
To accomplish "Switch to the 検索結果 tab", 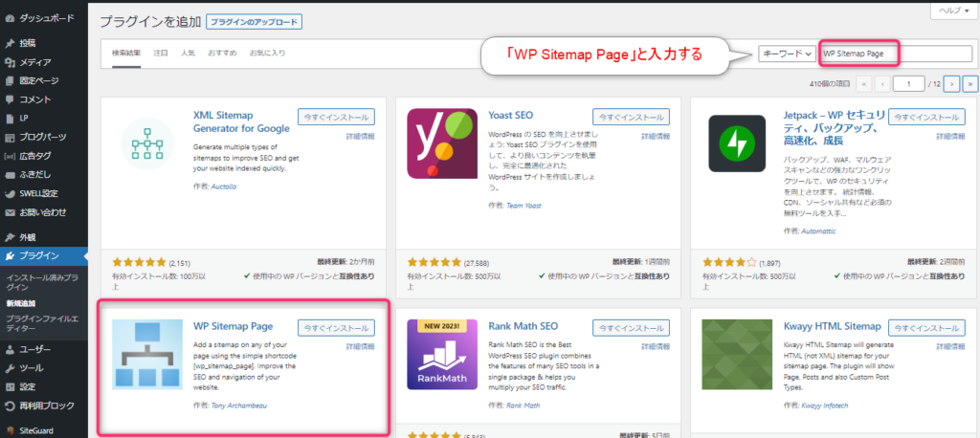I will pos(126,54).
